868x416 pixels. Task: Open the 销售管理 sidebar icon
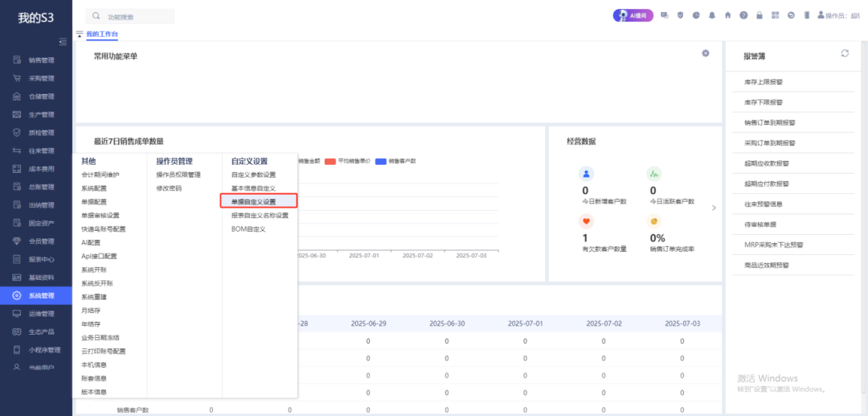[x=17, y=60]
